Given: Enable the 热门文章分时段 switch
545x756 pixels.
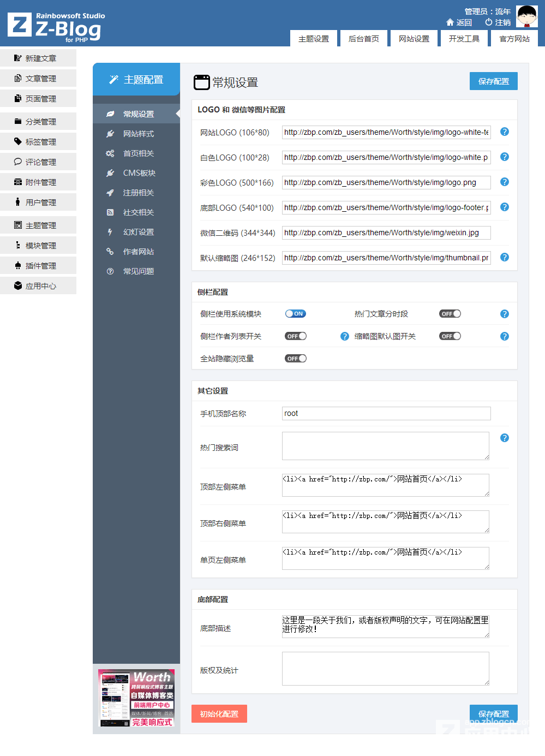Looking at the screenshot, I should 450,314.
